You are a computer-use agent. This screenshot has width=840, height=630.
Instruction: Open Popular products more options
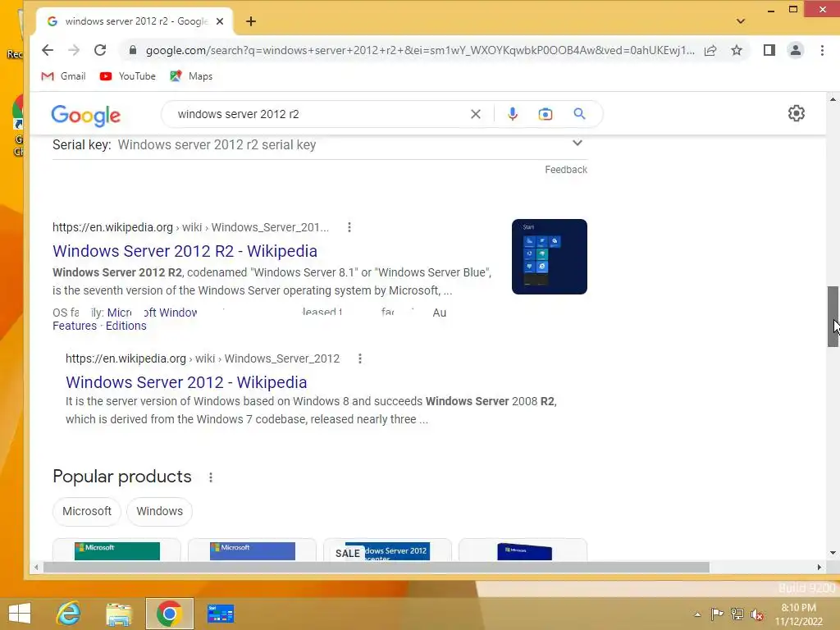(211, 477)
